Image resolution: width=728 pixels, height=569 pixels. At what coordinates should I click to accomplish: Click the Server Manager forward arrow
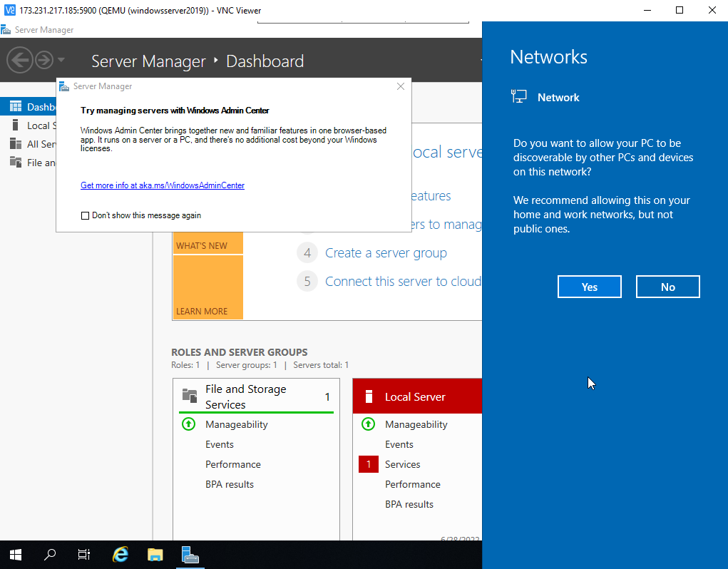pos(44,60)
